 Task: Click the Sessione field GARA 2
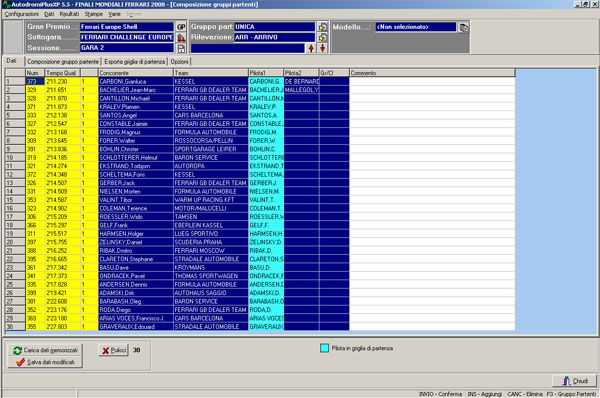pyautogui.click(x=127, y=48)
